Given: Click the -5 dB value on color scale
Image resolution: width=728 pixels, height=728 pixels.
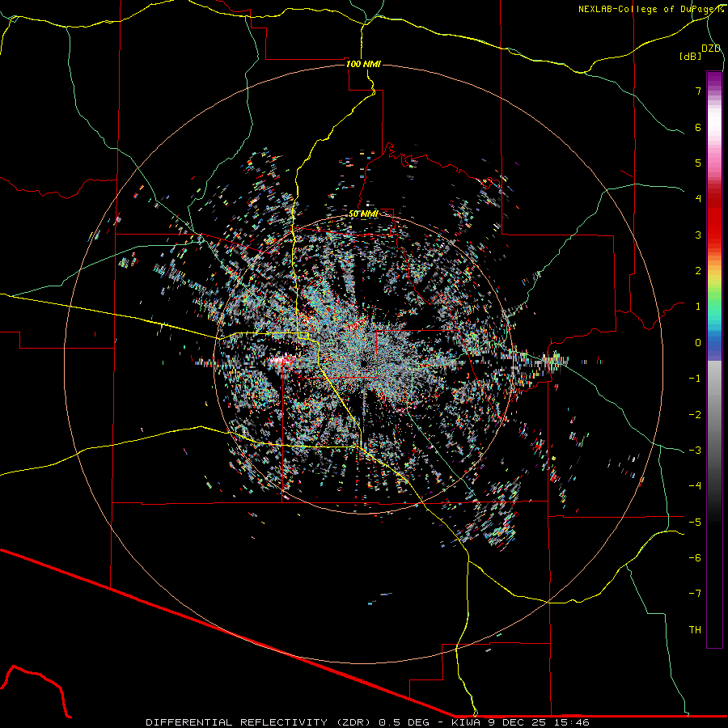Looking at the screenshot, I should pyautogui.click(x=695, y=523).
